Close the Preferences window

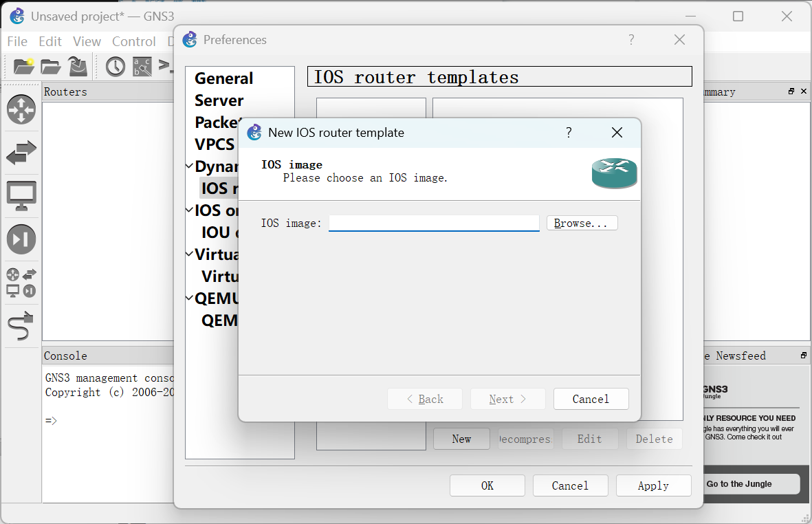679,40
